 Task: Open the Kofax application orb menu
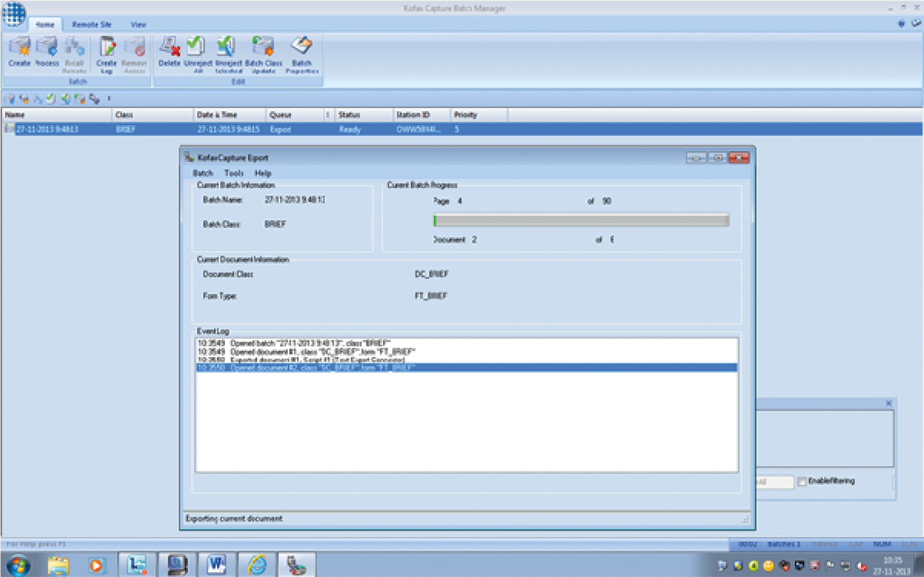point(14,13)
